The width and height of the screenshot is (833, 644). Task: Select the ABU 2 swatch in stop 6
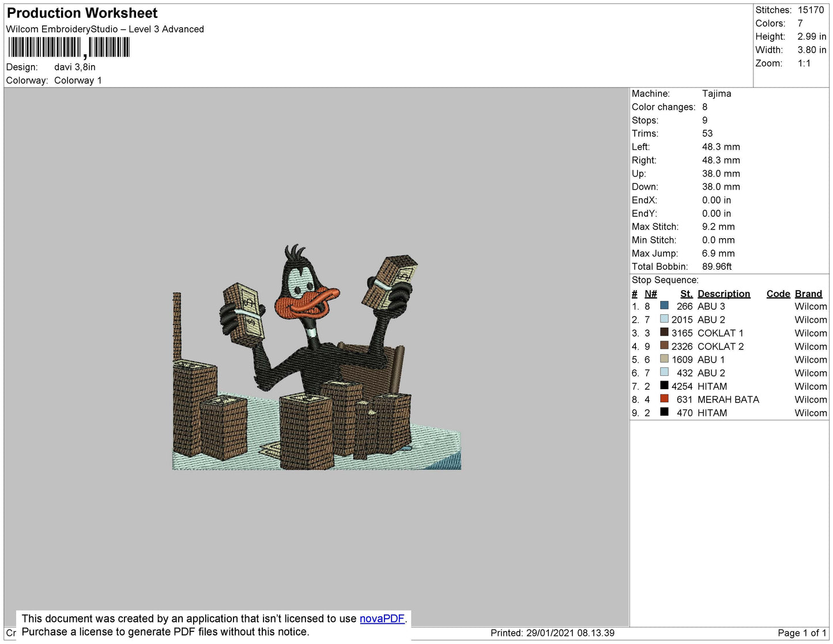[x=664, y=372]
